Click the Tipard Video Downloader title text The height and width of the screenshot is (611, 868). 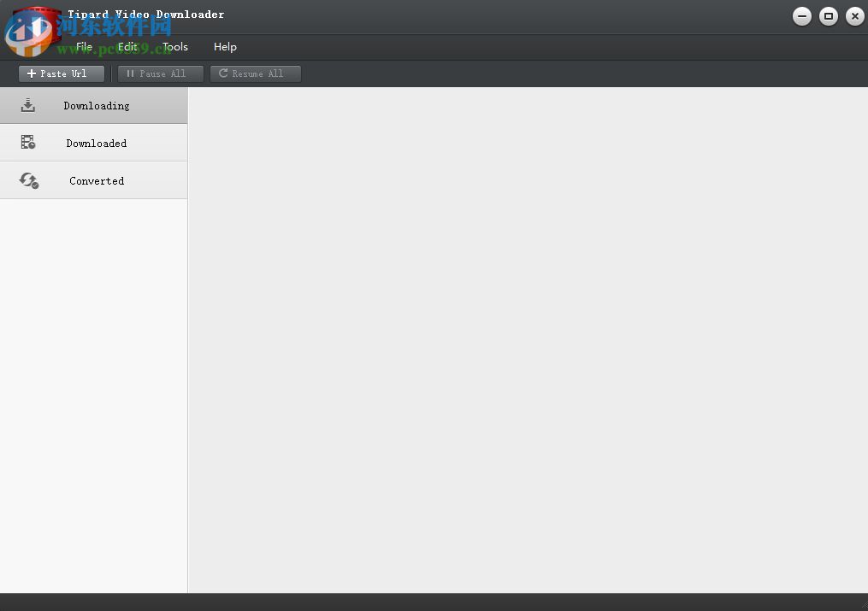(x=145, y=15)
